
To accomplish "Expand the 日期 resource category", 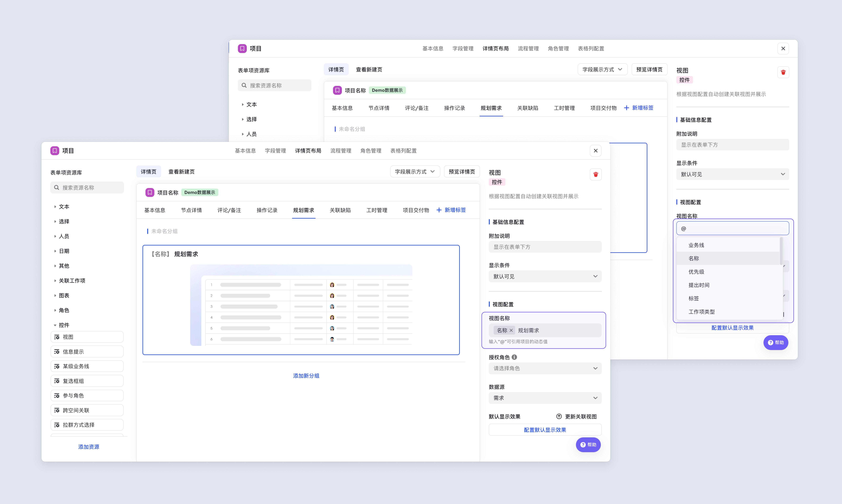I will [x=55, y=251].
